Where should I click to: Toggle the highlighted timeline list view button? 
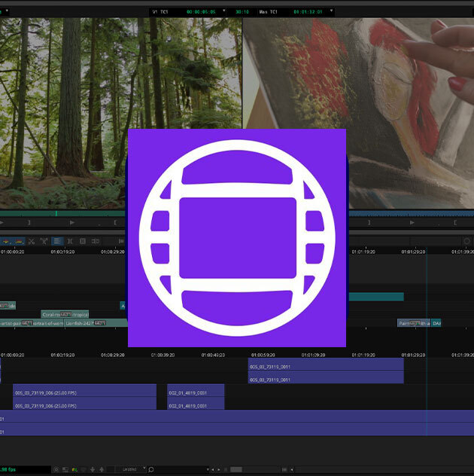(x=57, y=241)
